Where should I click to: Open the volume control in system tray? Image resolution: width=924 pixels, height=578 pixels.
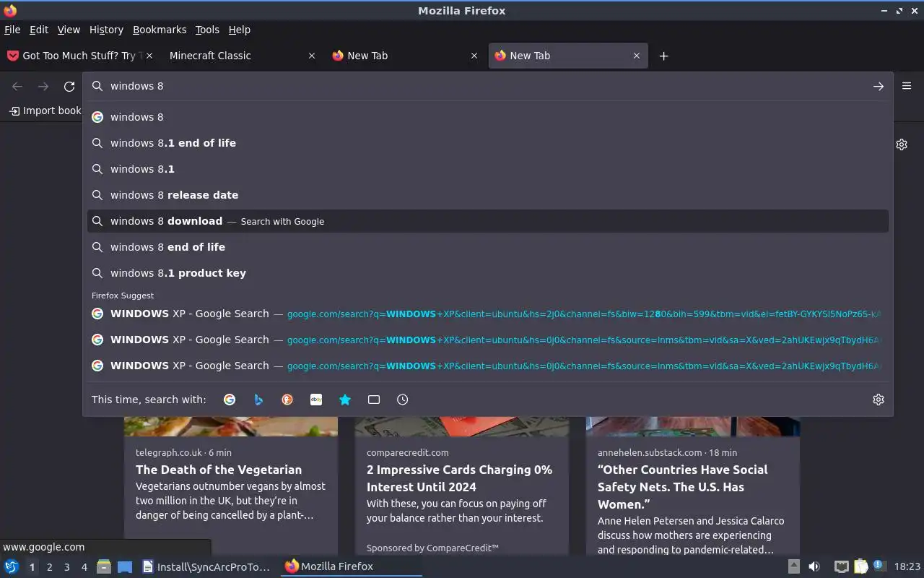[814, 566]
